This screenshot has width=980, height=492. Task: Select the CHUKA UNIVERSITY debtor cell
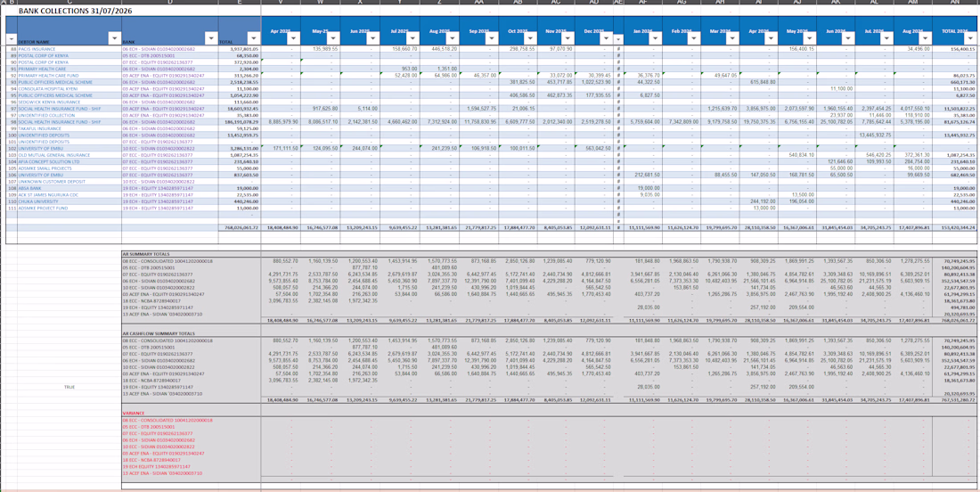[69, 201]
